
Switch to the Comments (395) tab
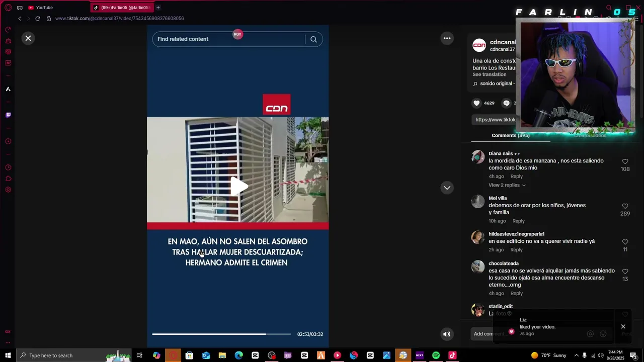point(510,135)
